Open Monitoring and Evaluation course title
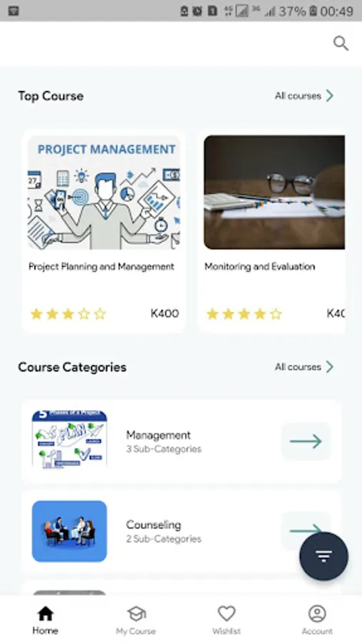The image size is (362, 644). click(x=260, y=267)
